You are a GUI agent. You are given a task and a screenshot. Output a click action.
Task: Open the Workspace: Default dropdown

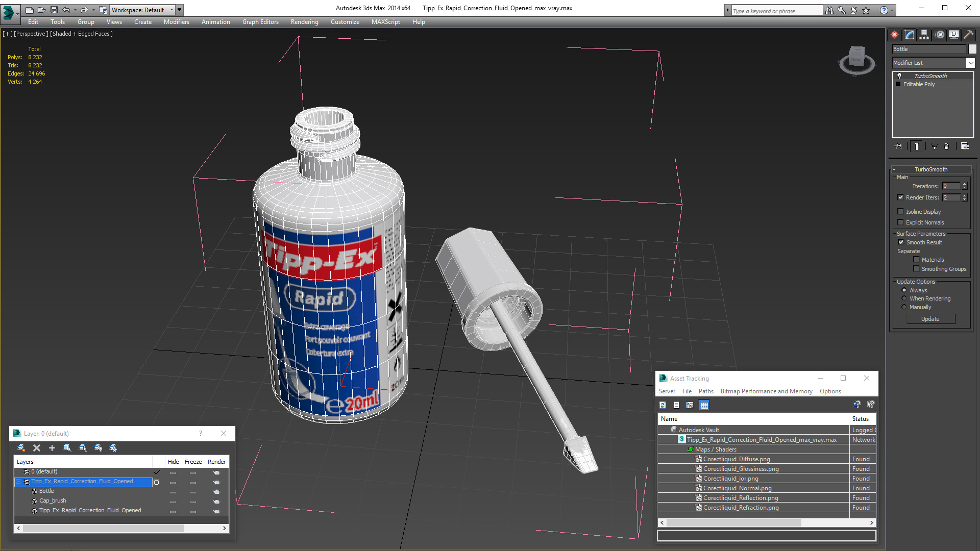142,10
